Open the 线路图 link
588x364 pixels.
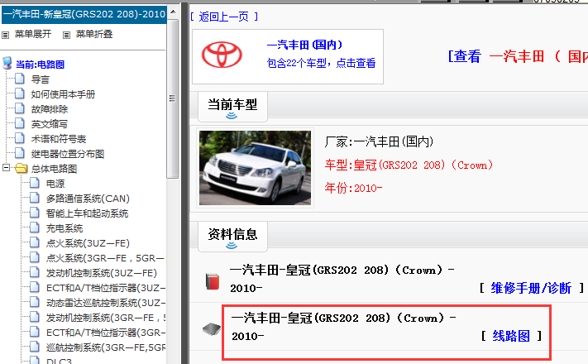511,336
